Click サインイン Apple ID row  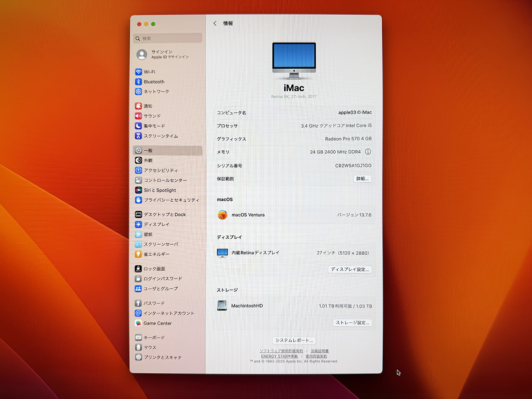tap(168, 55)
